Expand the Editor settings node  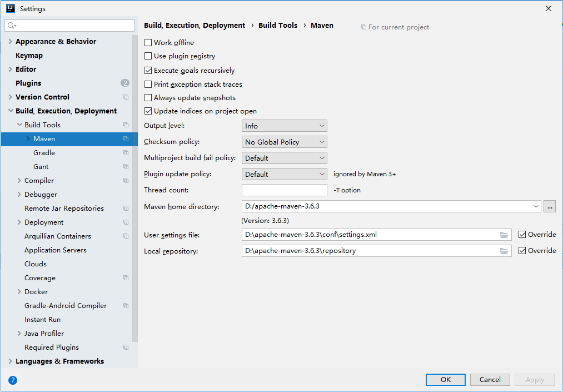[10, 70]
